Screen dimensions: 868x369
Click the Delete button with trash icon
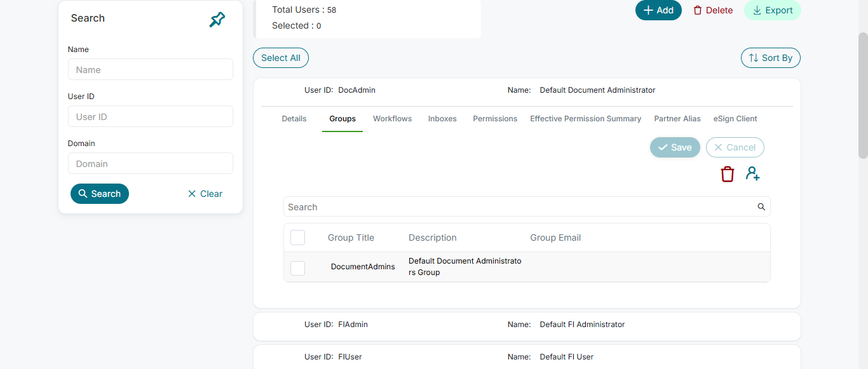pyautogui.click(x=713, y=10)
